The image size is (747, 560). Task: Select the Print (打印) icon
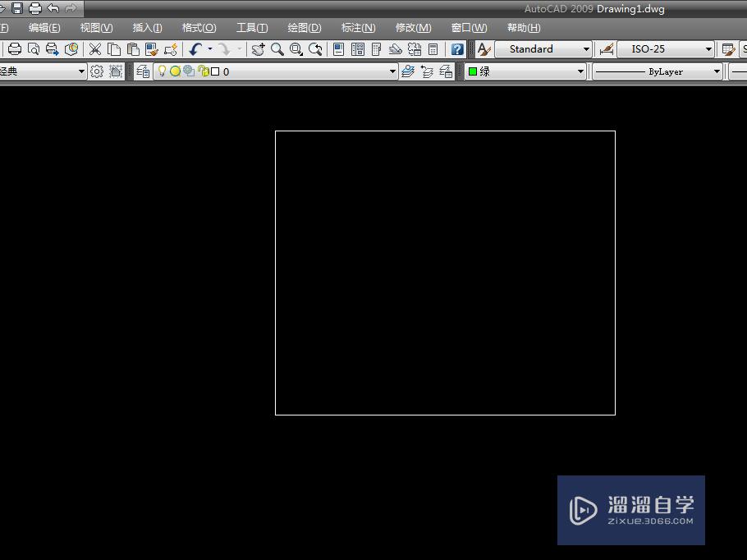pyautogui.click(x=14, y=48)
